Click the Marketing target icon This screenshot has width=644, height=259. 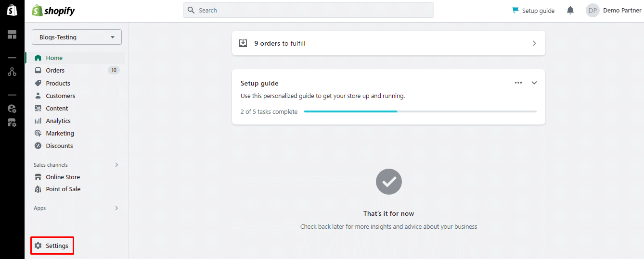[x=38, y=134]
